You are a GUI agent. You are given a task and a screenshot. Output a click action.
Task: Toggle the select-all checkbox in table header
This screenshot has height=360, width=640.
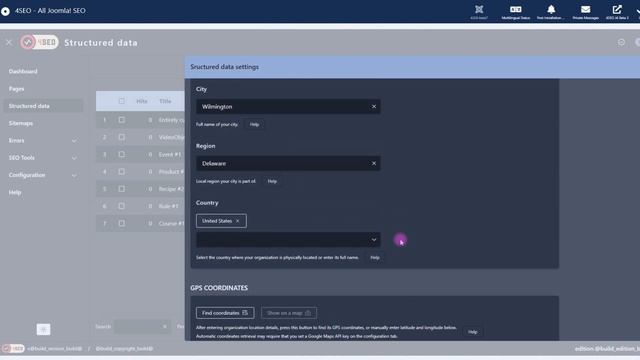click(122, 101)
